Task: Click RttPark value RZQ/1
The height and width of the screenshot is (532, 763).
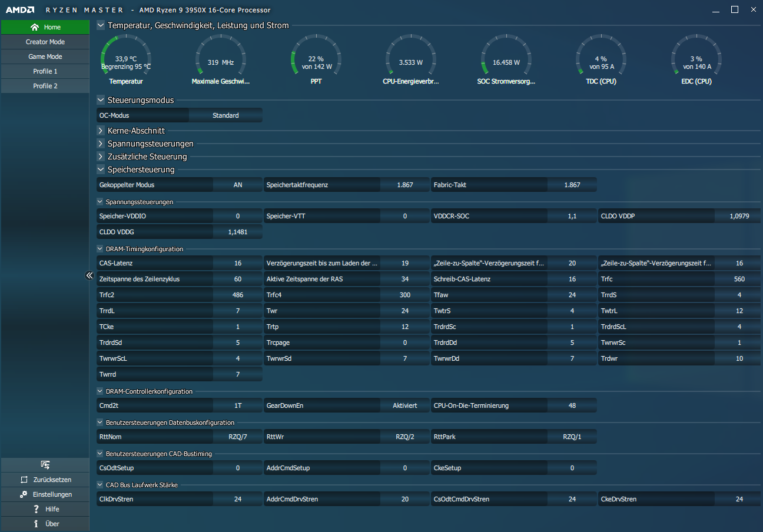Action: [572, 437]
